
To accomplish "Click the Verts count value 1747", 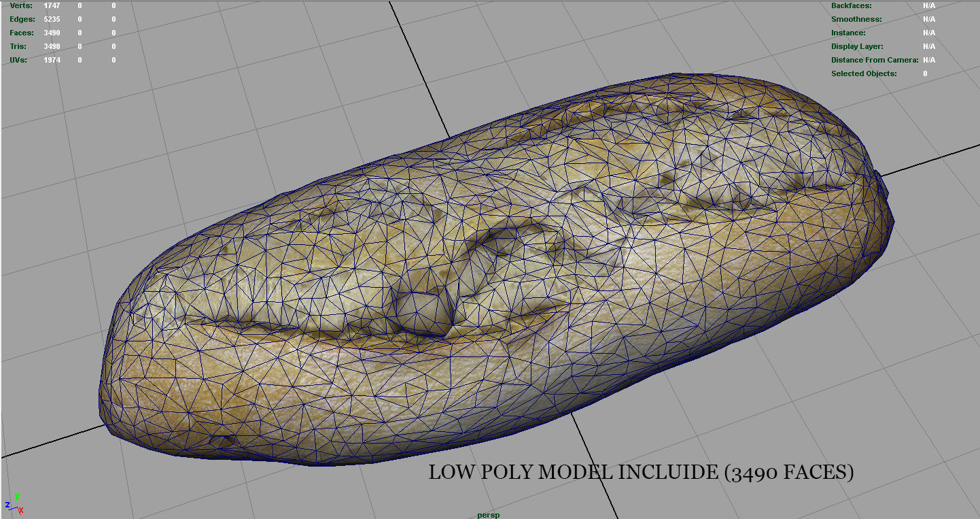I will 52,5.
